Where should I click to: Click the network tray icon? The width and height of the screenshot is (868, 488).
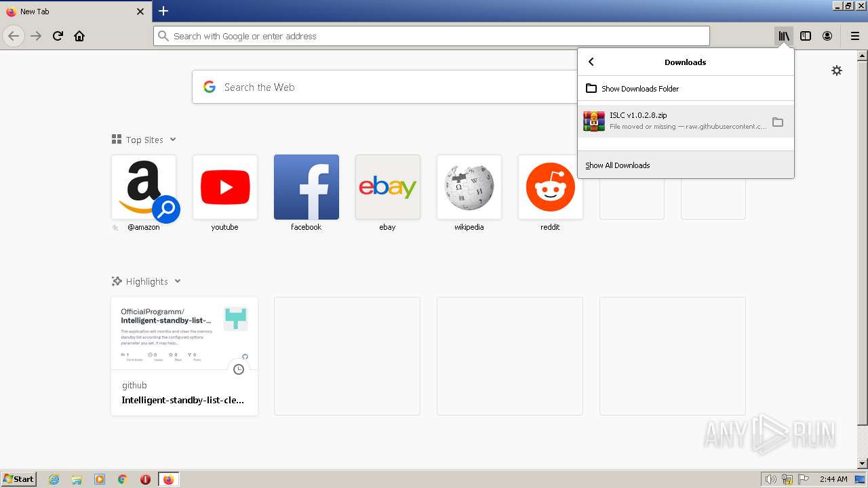point(787,479)
